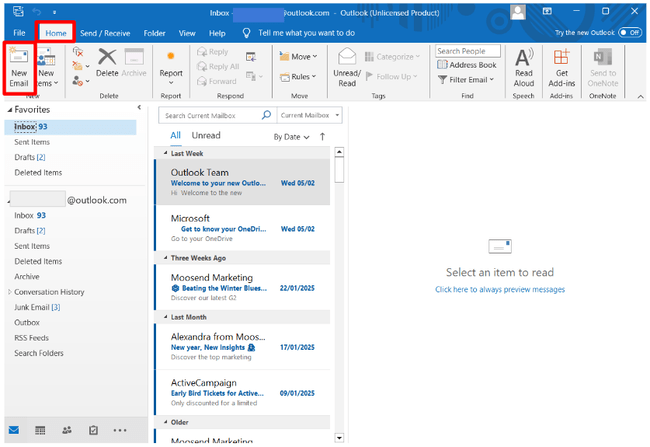Switch to Mail view icon
The height and width of the screenshot is (447, 650).
14,430
